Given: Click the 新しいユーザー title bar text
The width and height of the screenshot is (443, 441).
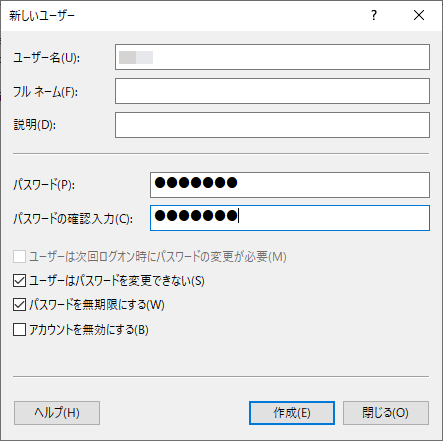Looking at the screenshot, I should pyautogui.click(x=42, y=16).
